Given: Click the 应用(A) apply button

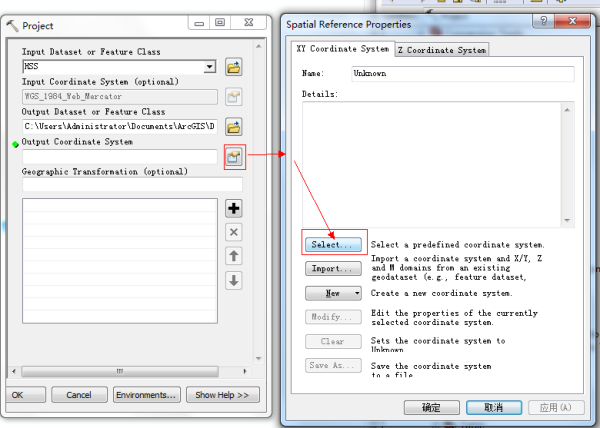Looking at the screenshot, I should (556, 407).
